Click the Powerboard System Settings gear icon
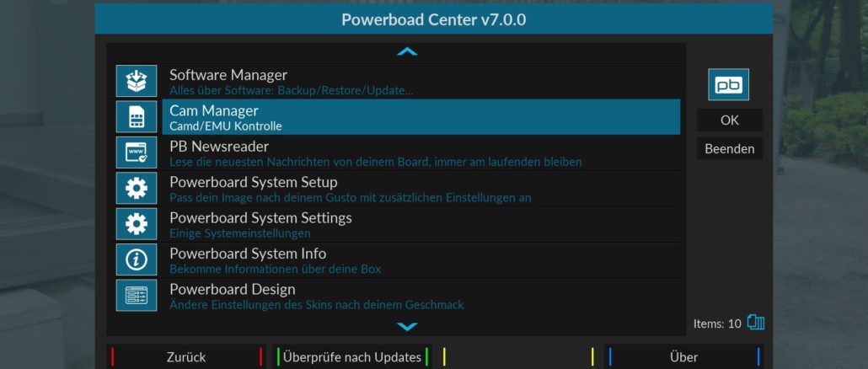868x369 pixels. tap(137, 223)
